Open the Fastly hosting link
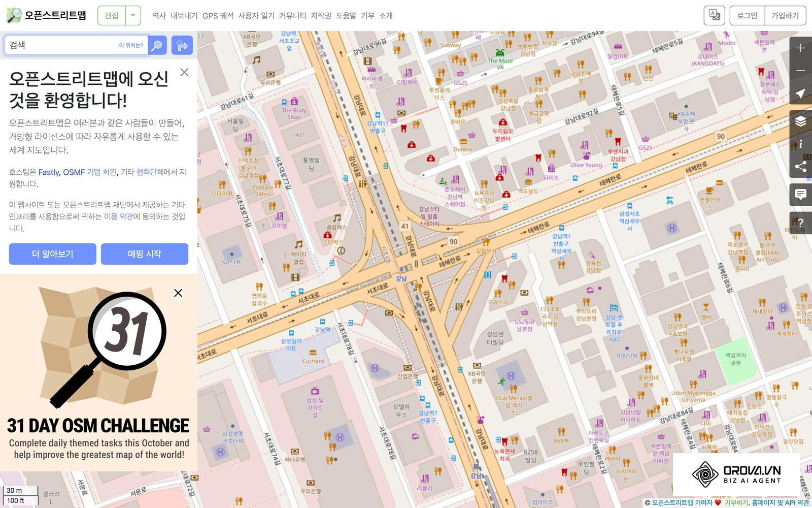This screenshot has width=812, height=508. click(49, 172)
